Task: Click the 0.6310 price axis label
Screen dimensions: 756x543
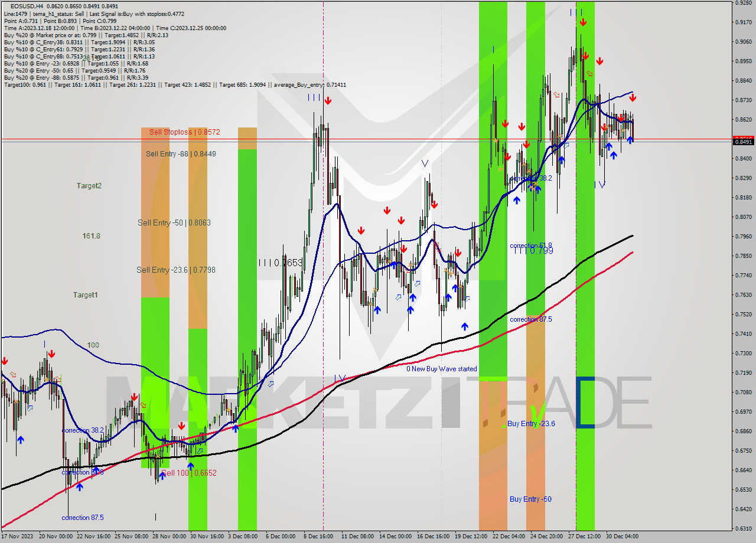Action: pyautogui.click(x=743, y=529)
